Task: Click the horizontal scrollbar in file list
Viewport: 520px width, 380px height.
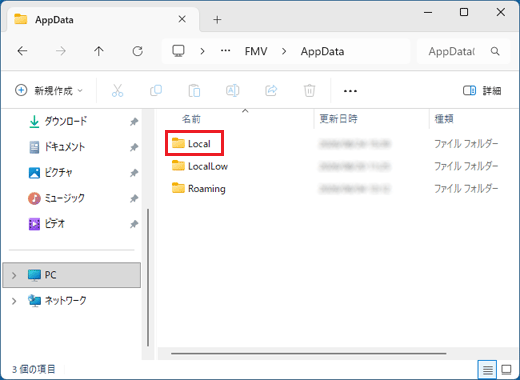Action: click(308, 353)
